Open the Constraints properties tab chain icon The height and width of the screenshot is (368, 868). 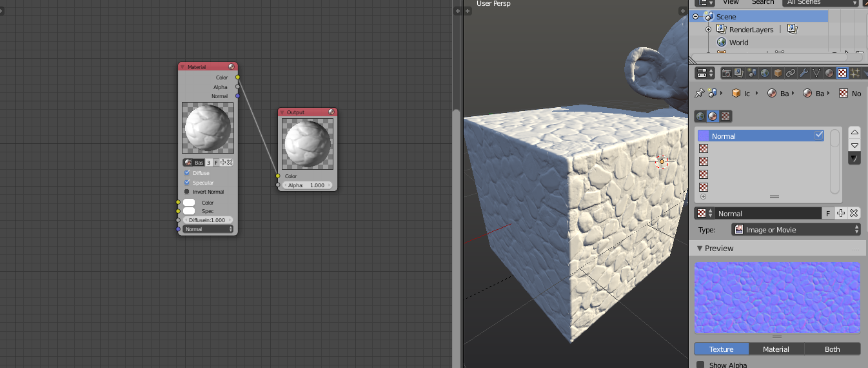pos(791,73)
